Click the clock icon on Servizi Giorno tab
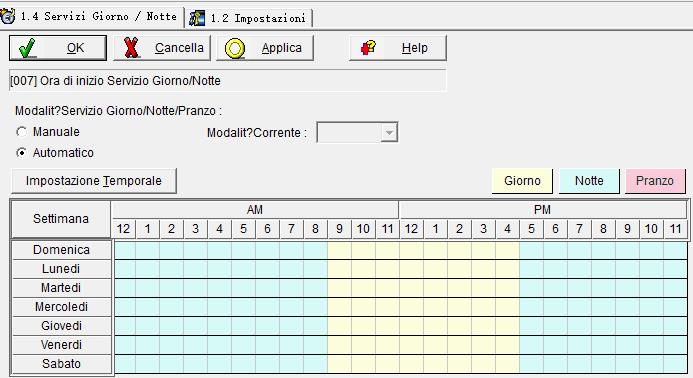 click(8, 17)
